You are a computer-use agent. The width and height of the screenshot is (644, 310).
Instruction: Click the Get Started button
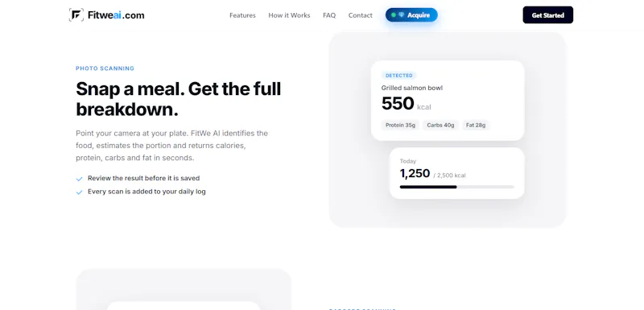click(548, 14)
